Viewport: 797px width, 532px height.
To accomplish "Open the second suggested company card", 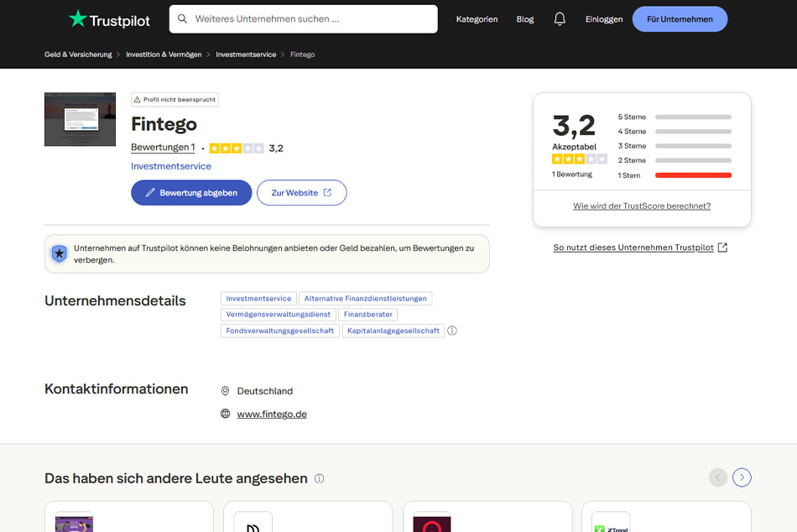I will tap(308, 517).
